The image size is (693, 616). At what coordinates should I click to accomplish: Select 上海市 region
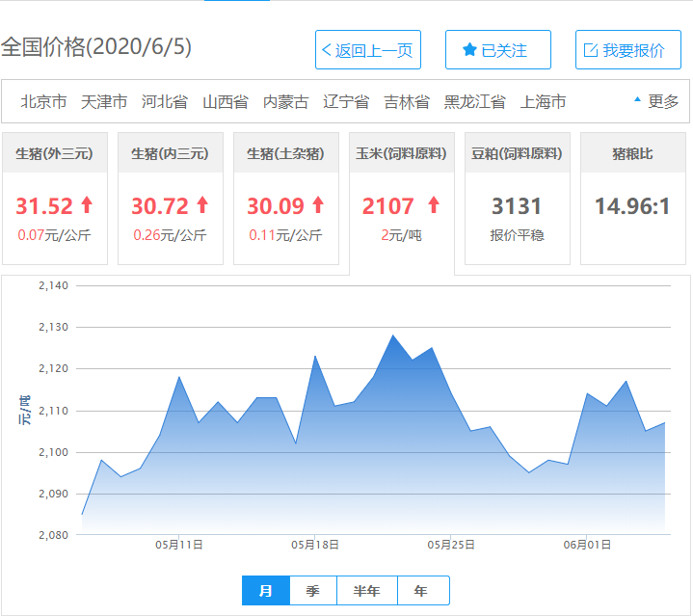point(543,101)
